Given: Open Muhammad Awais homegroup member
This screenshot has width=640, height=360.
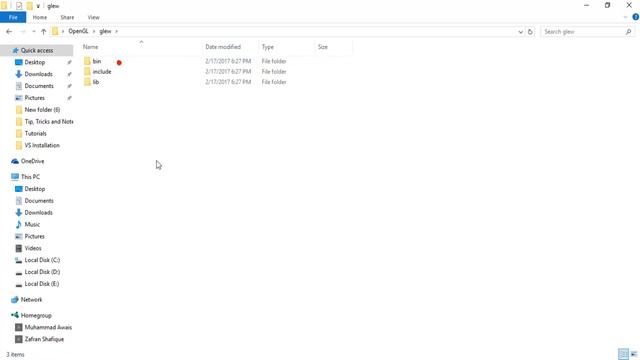Looking at the screenshot, I should [48, 327].
